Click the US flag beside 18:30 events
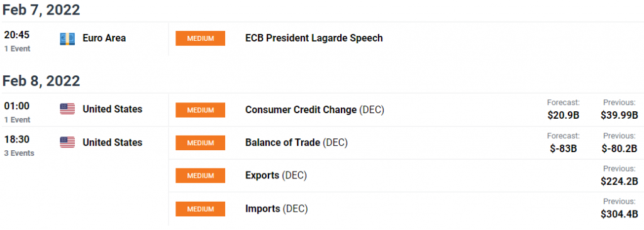Image resolution: width=644 pixels, height=230 pixels. 67,143
